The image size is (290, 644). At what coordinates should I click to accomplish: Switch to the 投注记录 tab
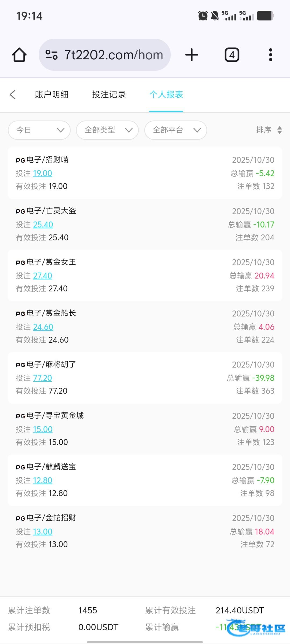[x=109, y=94]
